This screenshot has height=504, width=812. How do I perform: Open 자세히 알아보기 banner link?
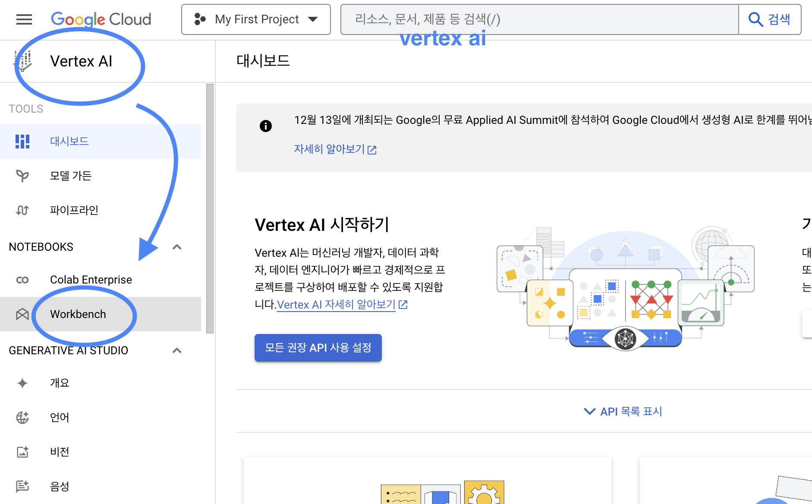(x=335, y=149)
